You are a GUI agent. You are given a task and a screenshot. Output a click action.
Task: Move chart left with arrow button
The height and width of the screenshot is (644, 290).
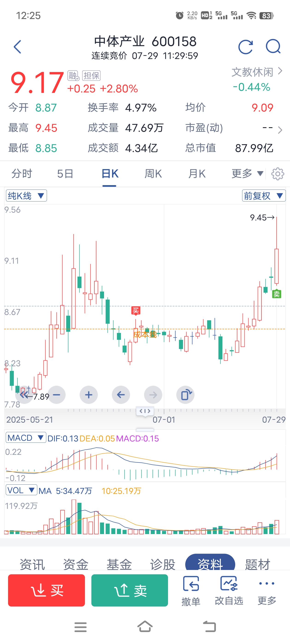(x=121, y=395)
